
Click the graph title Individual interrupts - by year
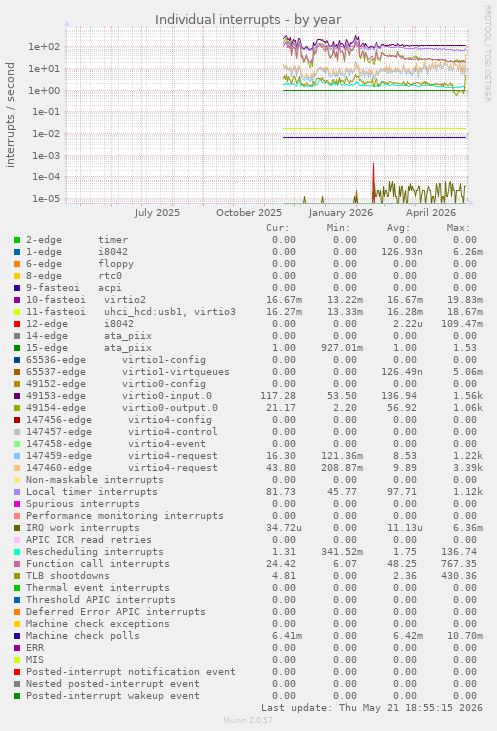click(248, 20)
